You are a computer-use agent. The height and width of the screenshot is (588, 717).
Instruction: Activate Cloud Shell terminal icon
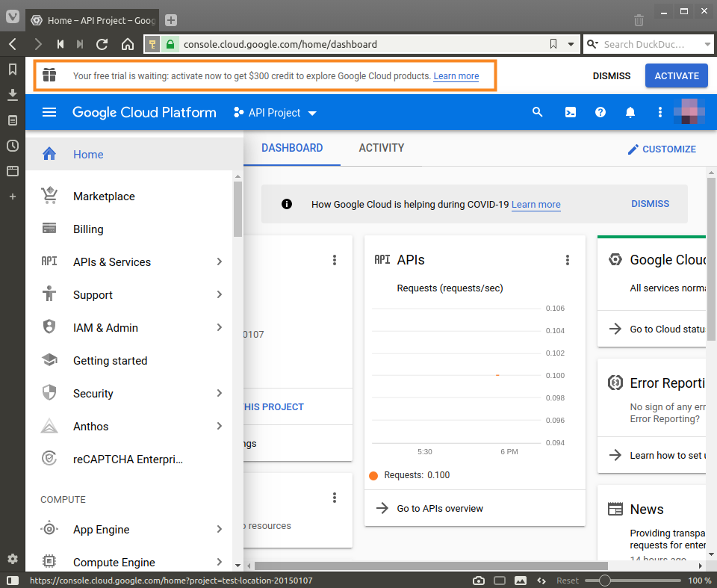570,112
